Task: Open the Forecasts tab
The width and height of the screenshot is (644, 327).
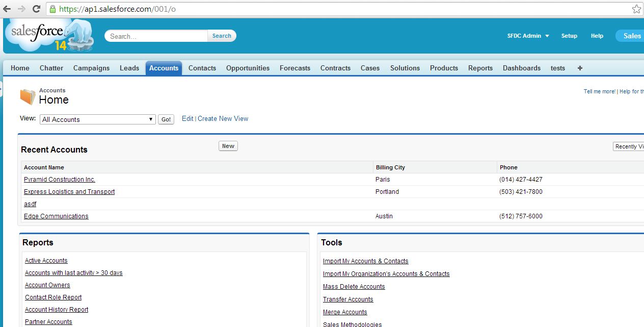Action: [x=295, y=68]
